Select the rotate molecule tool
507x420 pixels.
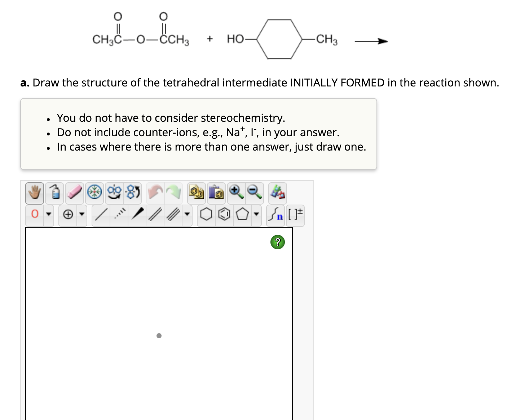113,193
